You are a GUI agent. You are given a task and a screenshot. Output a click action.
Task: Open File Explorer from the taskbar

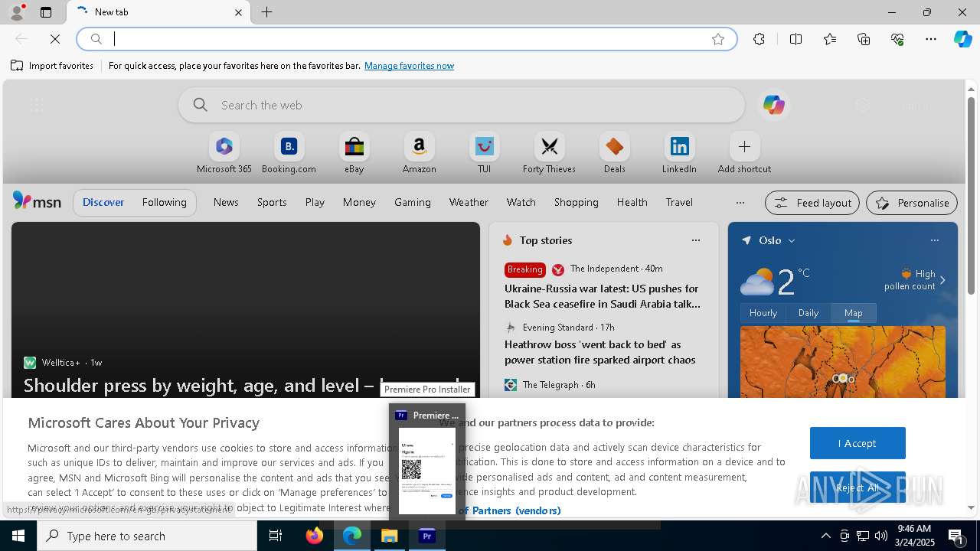tap(390, 536)
